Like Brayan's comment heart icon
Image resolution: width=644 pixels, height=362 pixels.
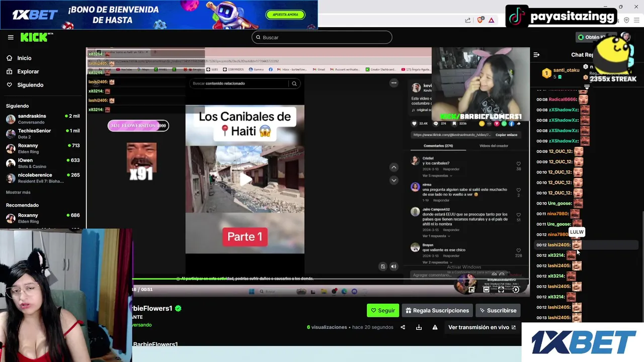tap(518, 250)
